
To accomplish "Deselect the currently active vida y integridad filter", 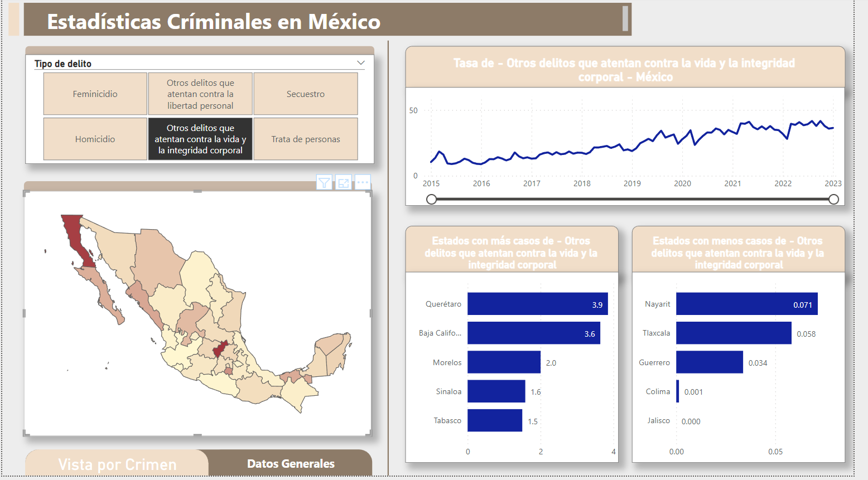I will [x=200, y=139].
